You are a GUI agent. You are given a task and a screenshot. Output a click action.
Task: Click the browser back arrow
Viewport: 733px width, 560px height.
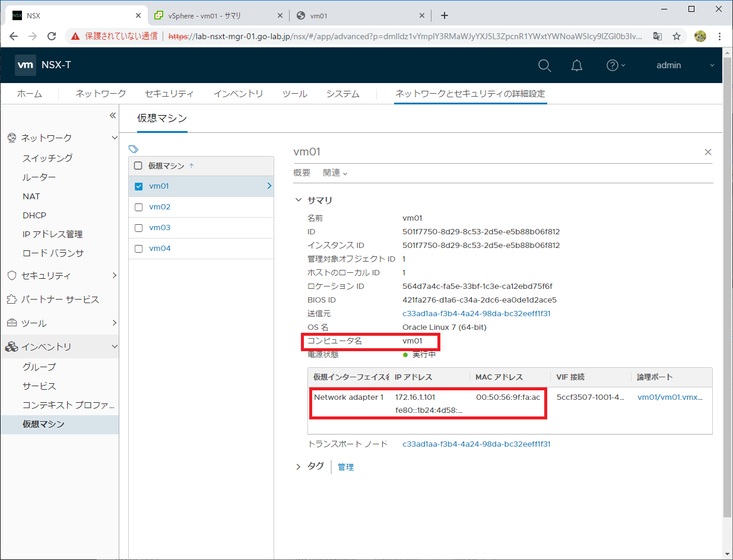click(x=14, y=36)
